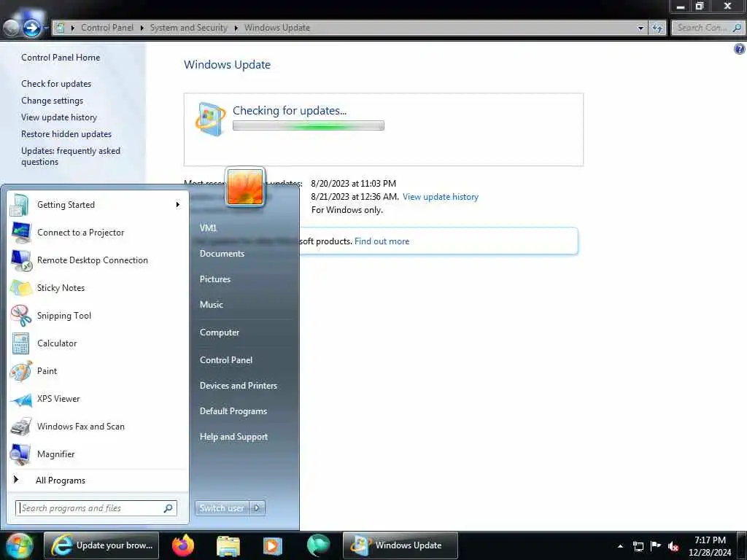Click the Start orb button
747x560 pixels.
(x=19, y=545)
